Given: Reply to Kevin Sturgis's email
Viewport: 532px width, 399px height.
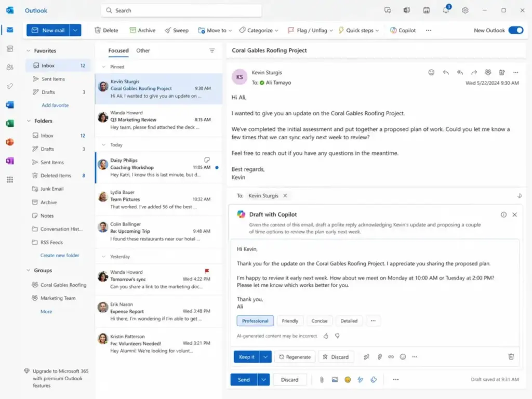Looking at the screenshot, I should pyautogui.click(x=446, y=72).
